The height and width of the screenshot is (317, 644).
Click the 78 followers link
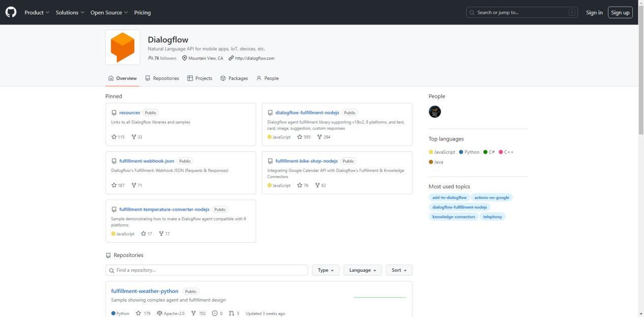click(162, 58)
